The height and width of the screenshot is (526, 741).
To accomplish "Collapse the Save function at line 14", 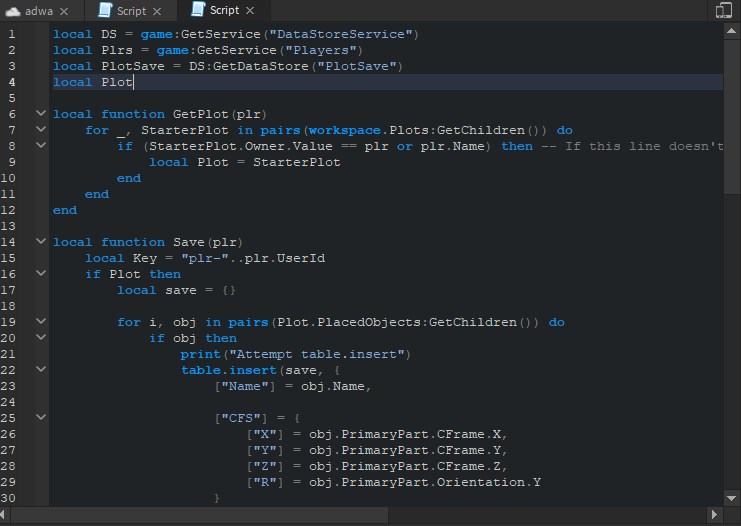I will point(41,241).
